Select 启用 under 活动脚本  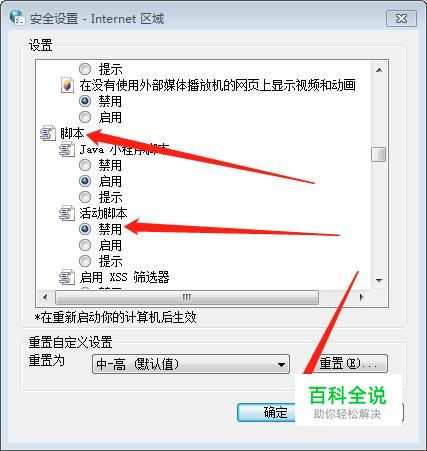coord(85,245)
